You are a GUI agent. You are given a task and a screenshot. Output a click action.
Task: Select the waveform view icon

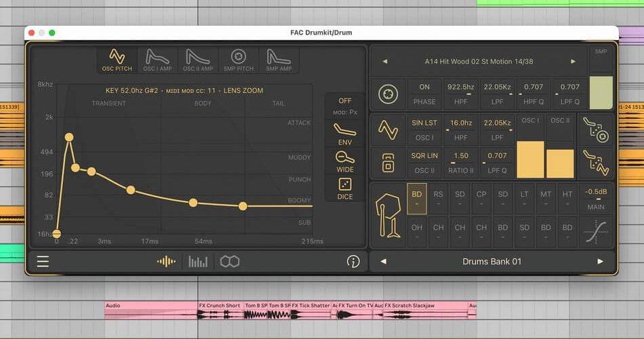[166, 261]
